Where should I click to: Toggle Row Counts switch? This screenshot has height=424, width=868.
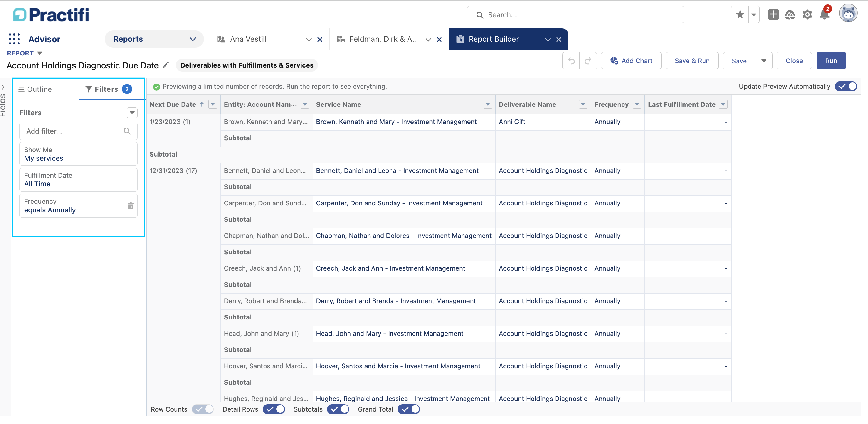202,409
